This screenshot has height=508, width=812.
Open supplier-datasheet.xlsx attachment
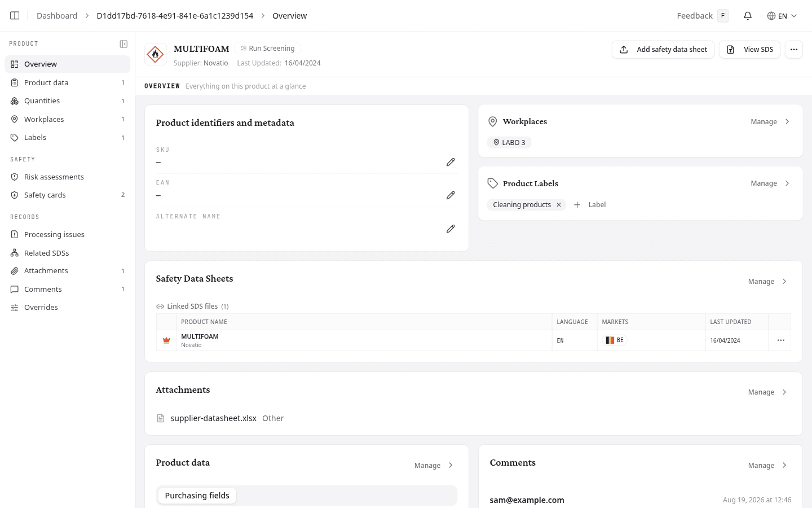[x=213, y=418]
